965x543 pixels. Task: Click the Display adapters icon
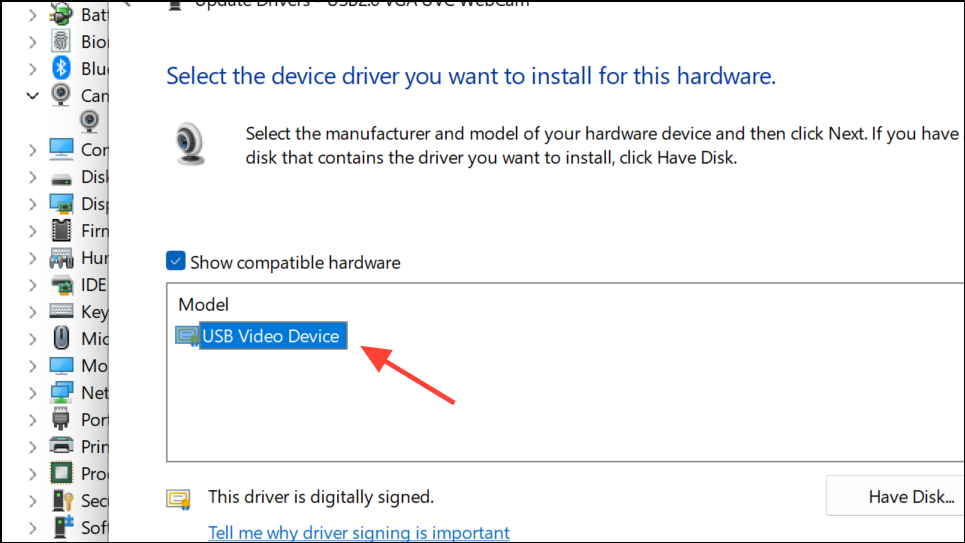click(62, 204)
